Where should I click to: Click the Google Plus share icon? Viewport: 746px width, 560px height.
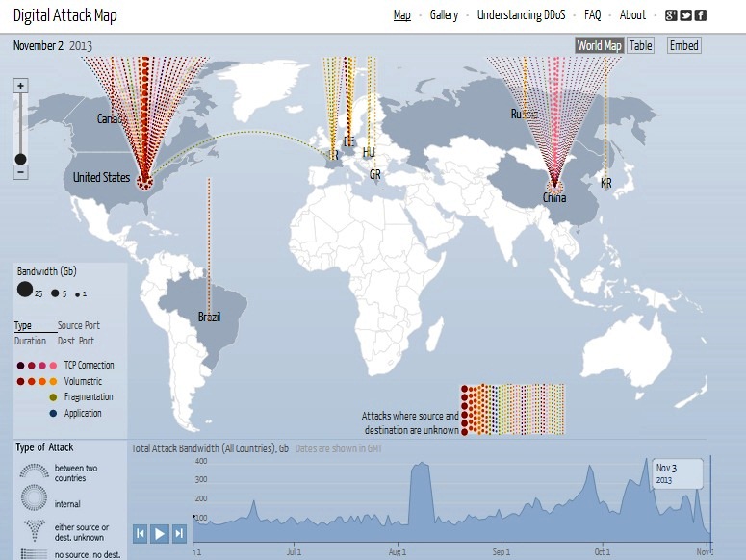tap(671, 15)
